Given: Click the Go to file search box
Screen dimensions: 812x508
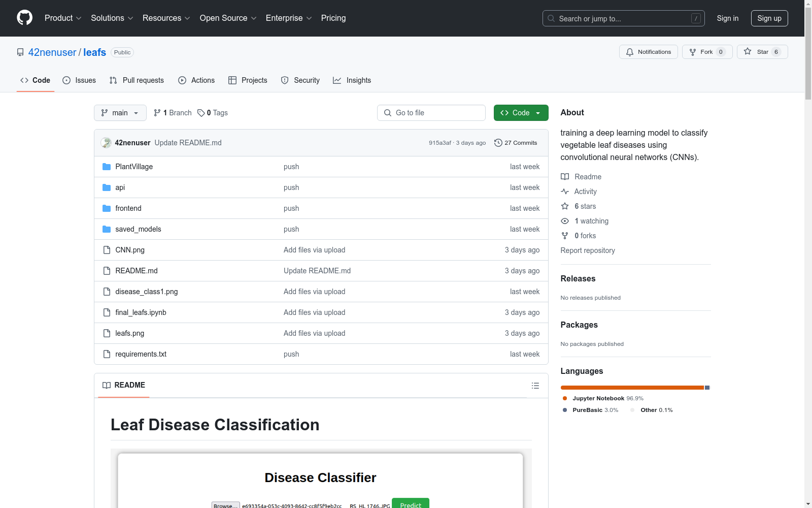Looking at the screenshot, I should click(x=431, y=113).
